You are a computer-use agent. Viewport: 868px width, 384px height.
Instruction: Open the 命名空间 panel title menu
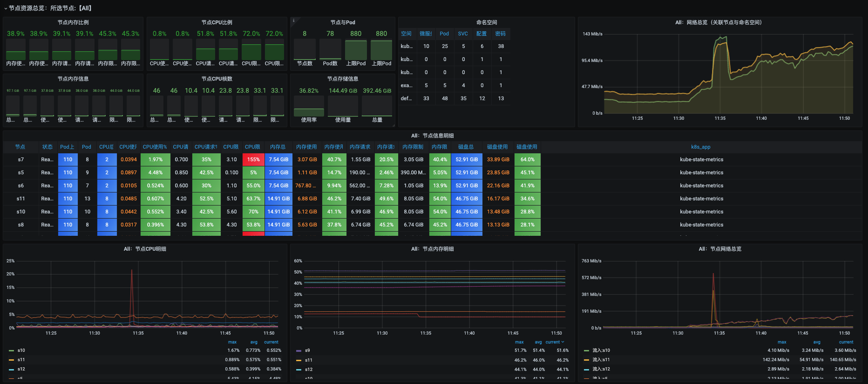click(487, 22)
